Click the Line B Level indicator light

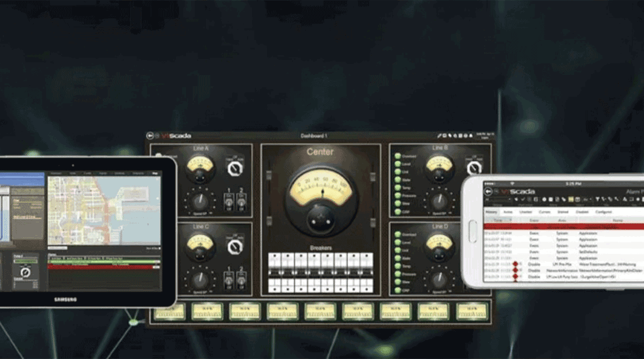click(398, 164)
